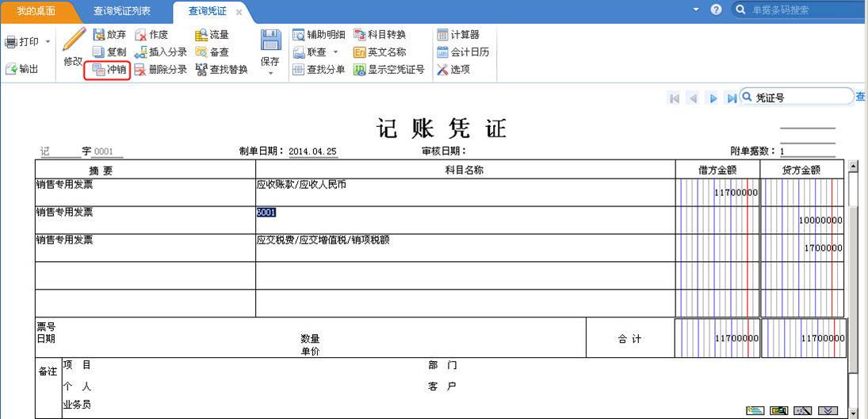Click the 修改 pencil edit button
The height and width of the screenshot is (419, 868).
pos(74,48)
